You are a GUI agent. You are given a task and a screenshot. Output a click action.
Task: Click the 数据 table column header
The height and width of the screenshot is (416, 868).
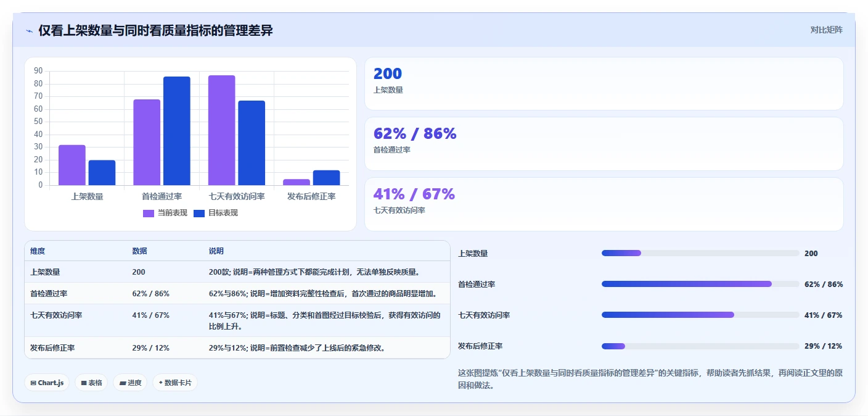(139, 251)
